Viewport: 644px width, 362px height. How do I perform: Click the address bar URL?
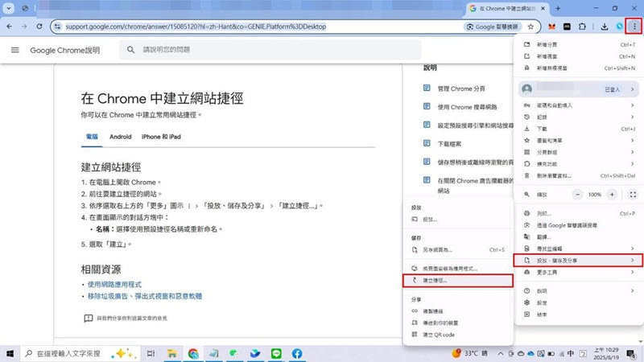point(196,27)
